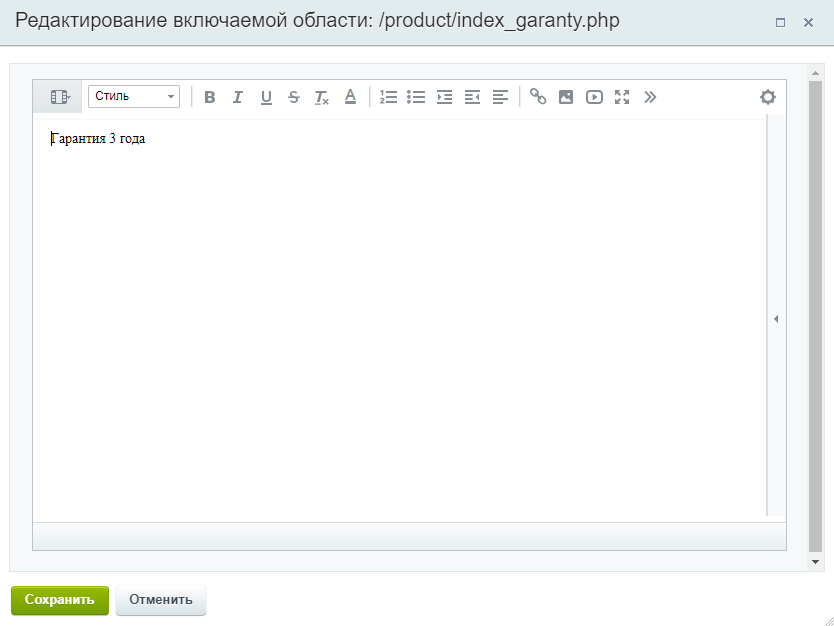
Task: Close the editing dialog
Action: tap(808, 22)
